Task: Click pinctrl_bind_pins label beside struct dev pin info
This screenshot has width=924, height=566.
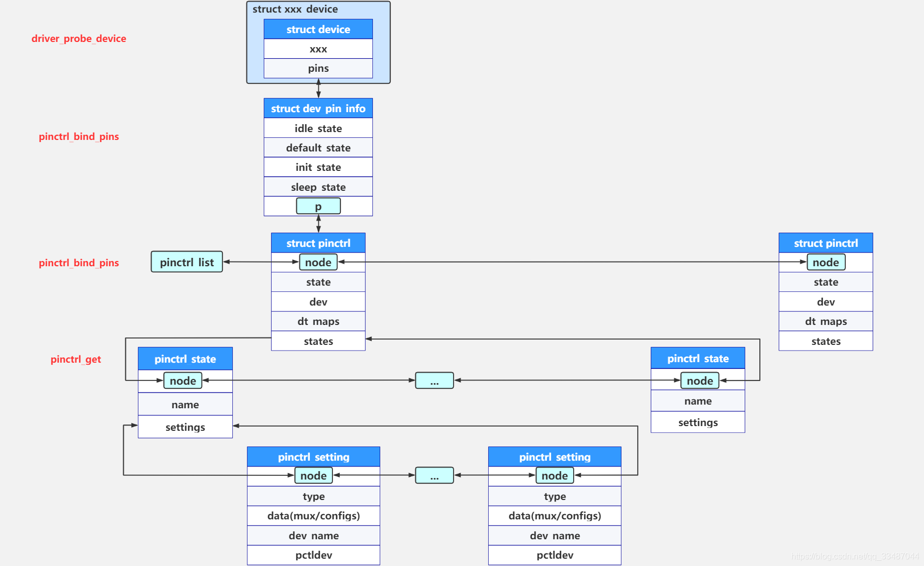Action: point(79,137)
